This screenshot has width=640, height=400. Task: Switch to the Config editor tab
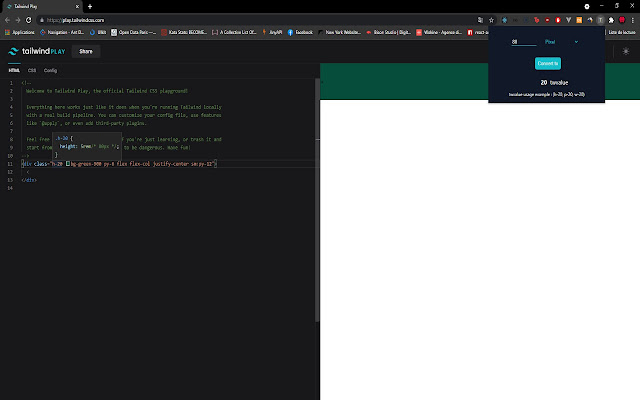click(x=50, y=70)
